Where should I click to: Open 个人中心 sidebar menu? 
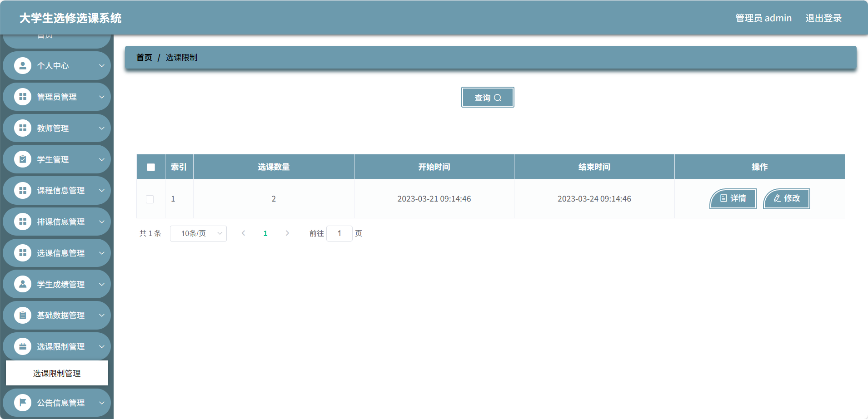(x=57, y=65)
